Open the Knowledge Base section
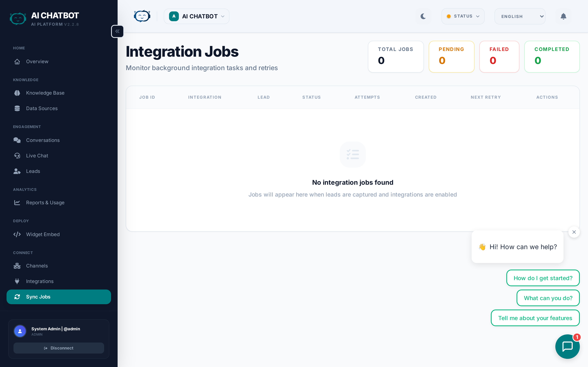This screenshot has height=367, width=588. click(x=45, y=93)
